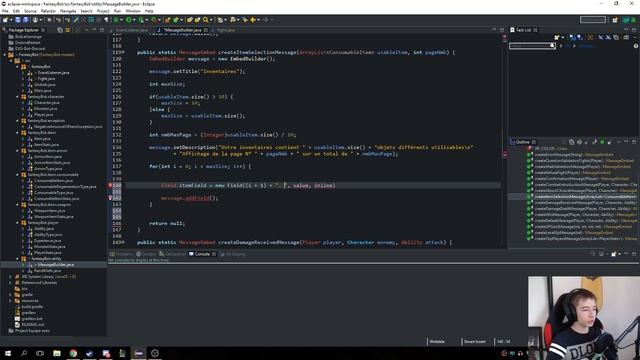
Task: Open the Window menu
Action: pyautogui.click(x=133, y=11)
